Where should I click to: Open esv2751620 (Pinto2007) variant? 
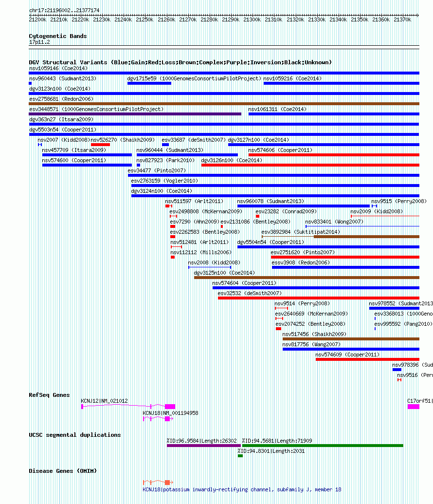[x=303, y=253]
